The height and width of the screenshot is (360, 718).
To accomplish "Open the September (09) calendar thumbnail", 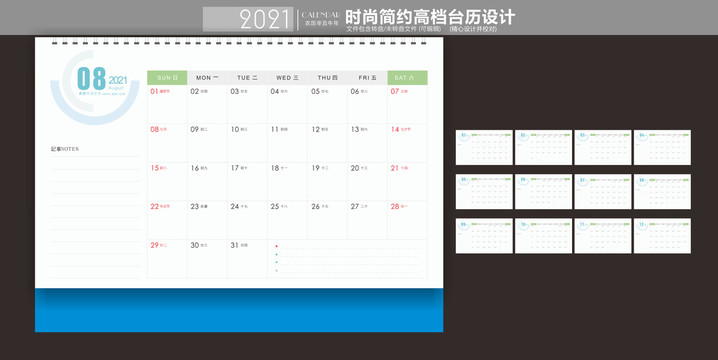I will (484, 236).
